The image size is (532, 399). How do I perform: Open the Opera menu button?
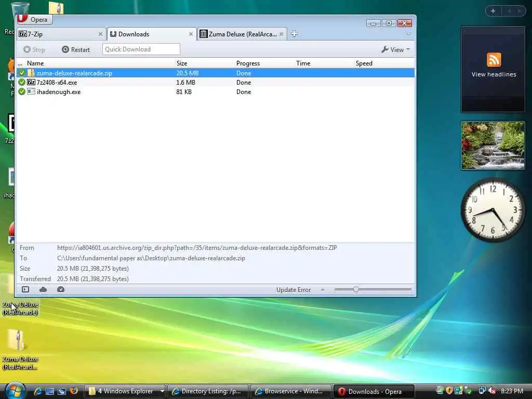[x=35, y=20]
